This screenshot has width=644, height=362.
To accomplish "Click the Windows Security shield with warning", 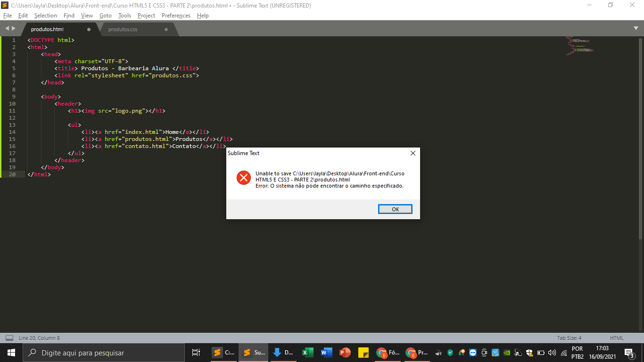I will (x=529, y=353).
